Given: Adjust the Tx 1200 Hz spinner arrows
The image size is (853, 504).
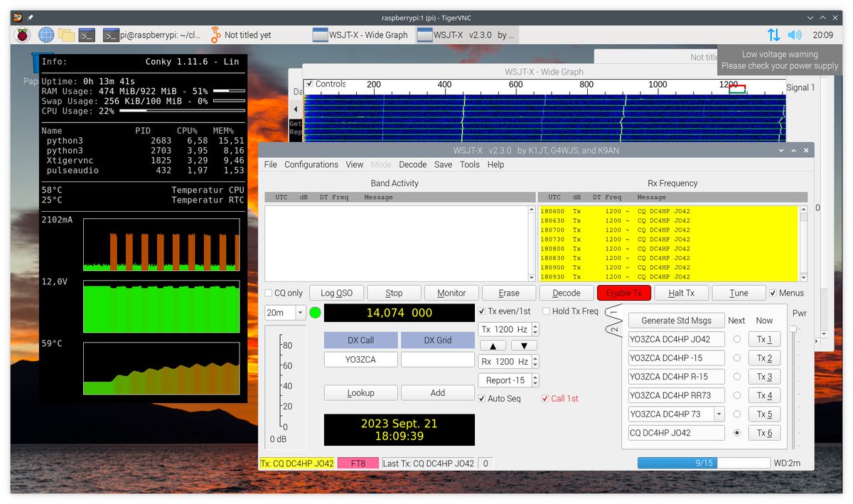Looking at the screenshot, I should 535,329.
